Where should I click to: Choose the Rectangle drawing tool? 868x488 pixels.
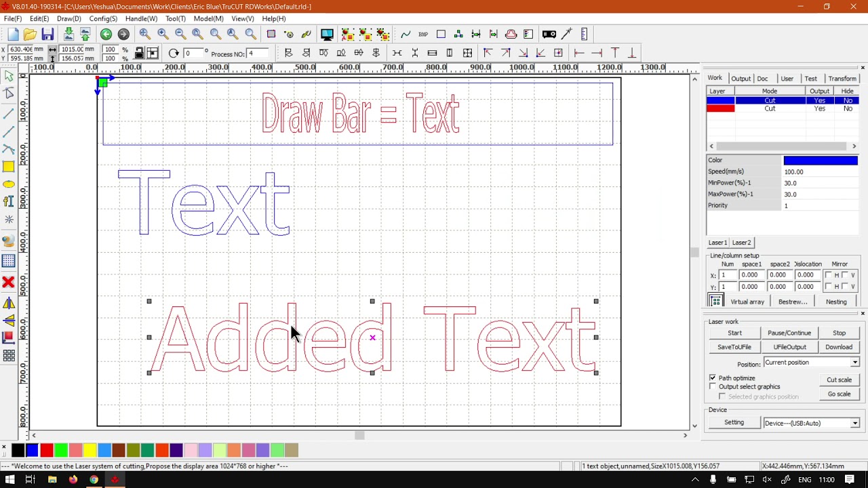tap(9, 167)
